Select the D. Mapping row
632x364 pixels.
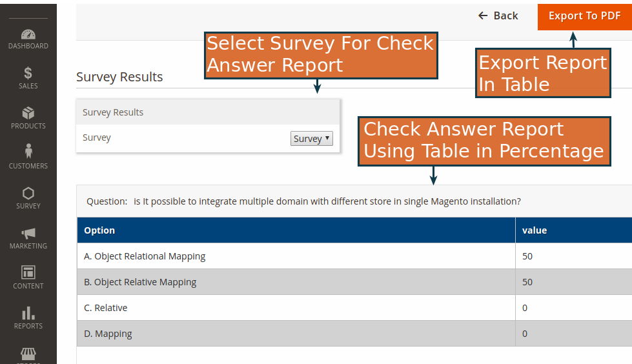click(x=354, y=334)
